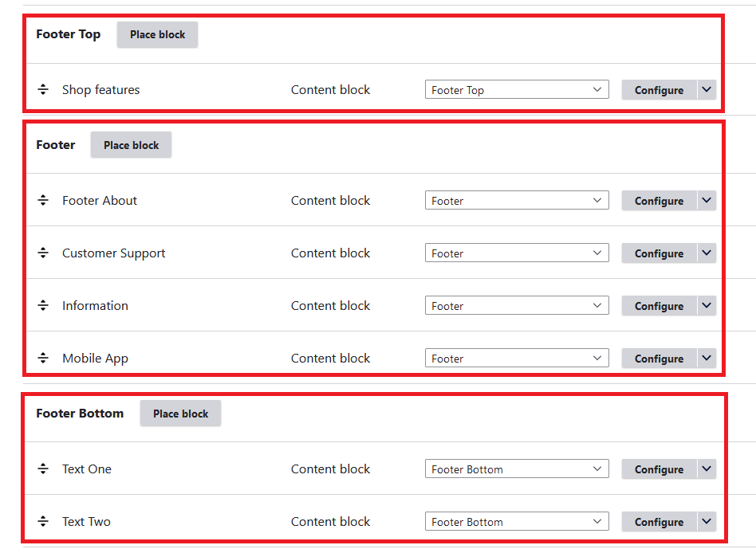The width and height of the screenshot is (756, 549).
Task: Expand Configure arrow for Customer Support
Action: pos(707,253)
